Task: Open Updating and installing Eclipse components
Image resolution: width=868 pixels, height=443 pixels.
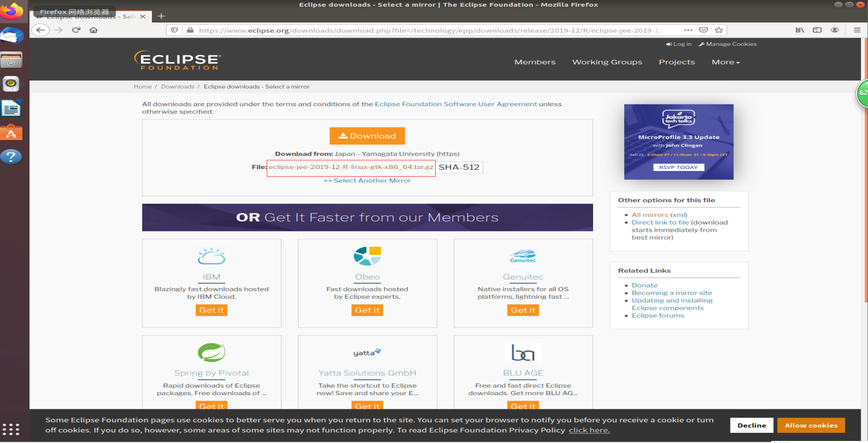Action: point(672,304)
